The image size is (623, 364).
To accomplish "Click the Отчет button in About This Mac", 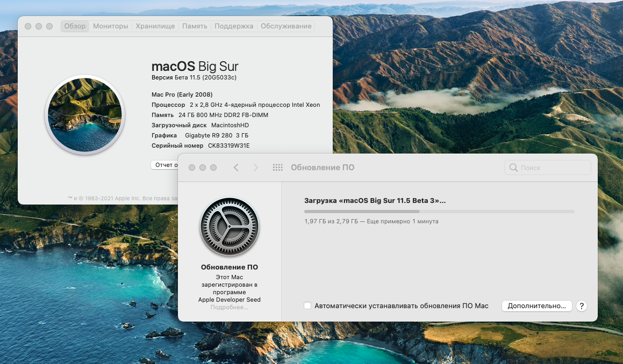I will point(164,165).
